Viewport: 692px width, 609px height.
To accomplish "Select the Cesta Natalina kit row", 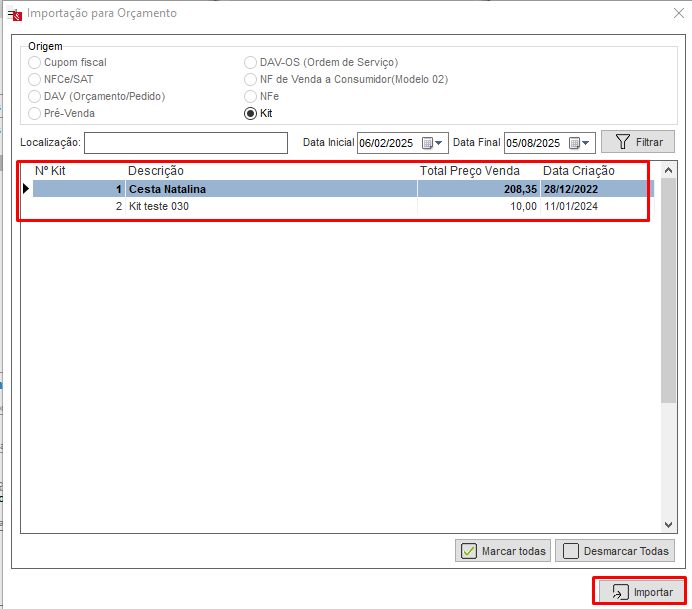I will click(x=270, y=188).
